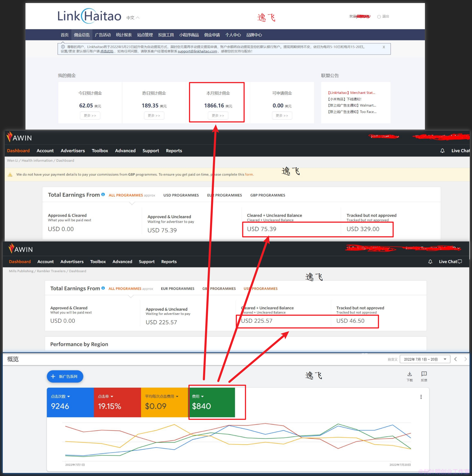Click 更多 under 可申请佣金
This screenshot has width=472, height=476.
tap(282, 115)
